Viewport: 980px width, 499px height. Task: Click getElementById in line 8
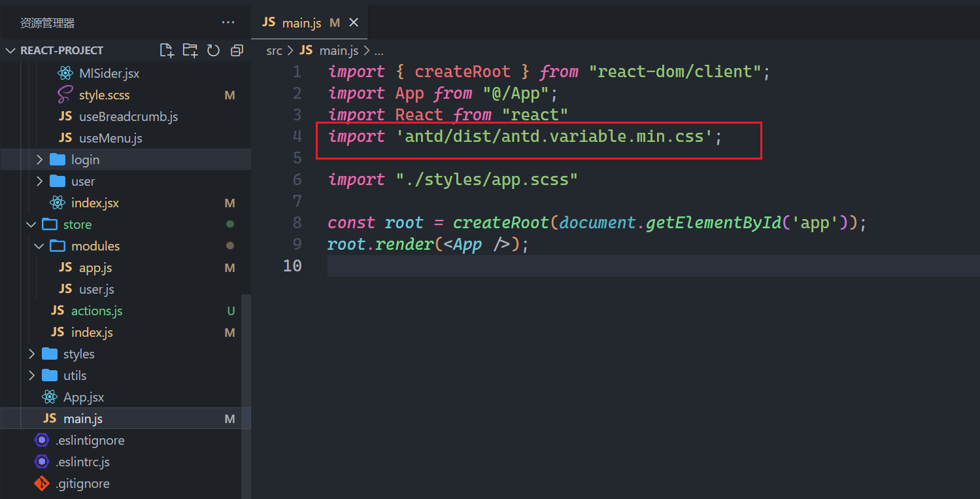[714, 222]
